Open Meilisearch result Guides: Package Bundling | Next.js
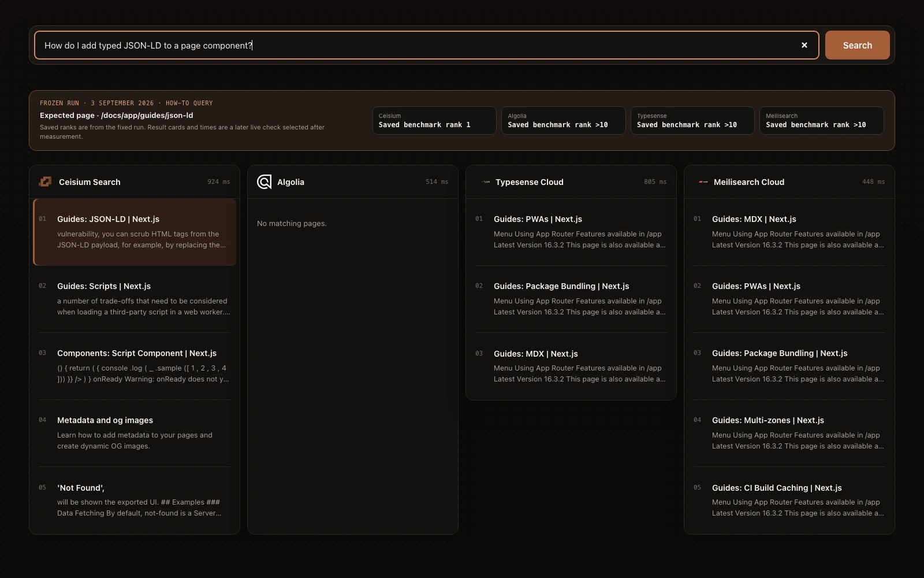The width and height of the screenshot is (924, 578). 789,366
